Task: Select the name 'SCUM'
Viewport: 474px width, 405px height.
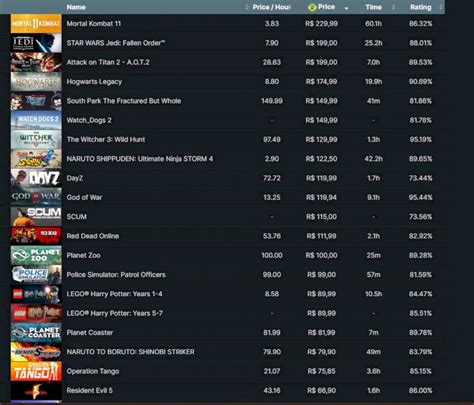Action: coord(77,217)
